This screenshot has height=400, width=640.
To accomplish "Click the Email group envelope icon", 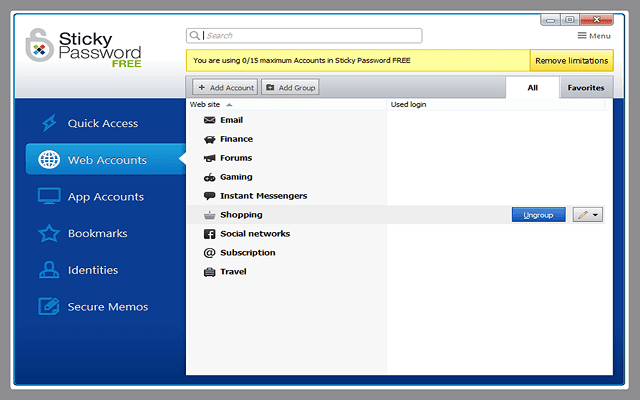I will [210, 120].
